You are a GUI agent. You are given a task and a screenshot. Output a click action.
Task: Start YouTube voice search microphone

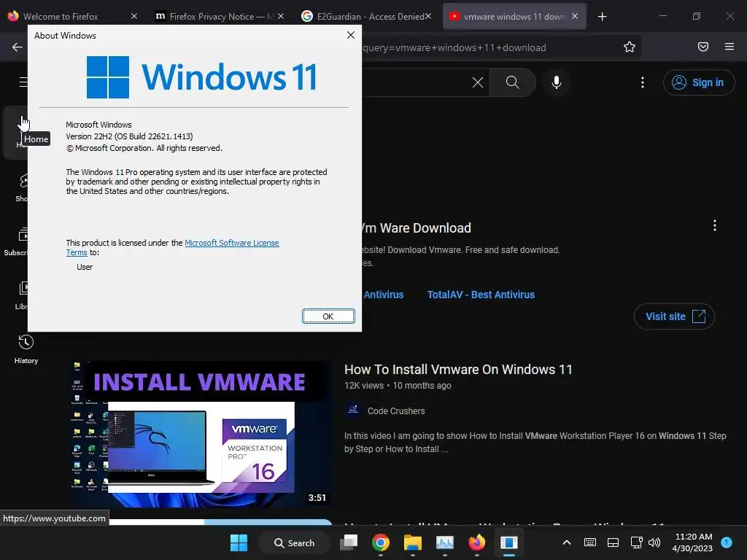point(557,82)
